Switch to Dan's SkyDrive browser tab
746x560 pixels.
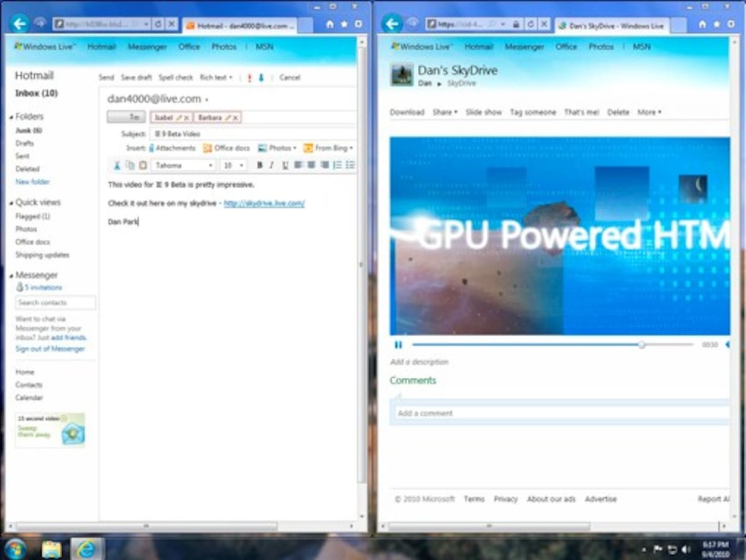611,26
